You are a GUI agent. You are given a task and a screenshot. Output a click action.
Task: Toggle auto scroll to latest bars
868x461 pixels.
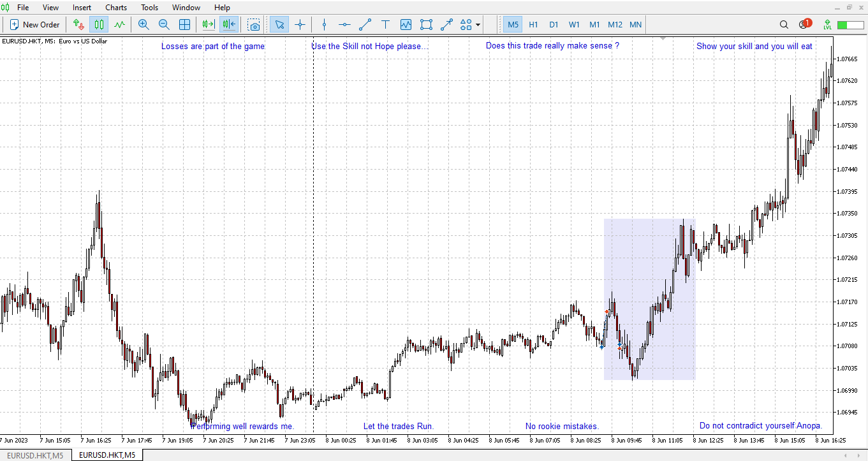pyautogui.click(x=207, y=24)
